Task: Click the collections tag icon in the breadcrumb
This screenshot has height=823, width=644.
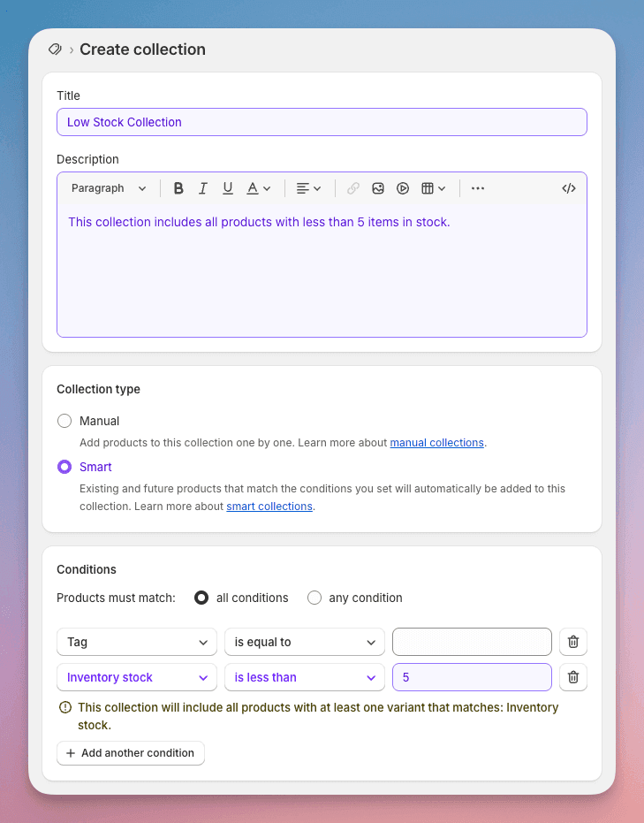Action: click(x=55, y=50)
